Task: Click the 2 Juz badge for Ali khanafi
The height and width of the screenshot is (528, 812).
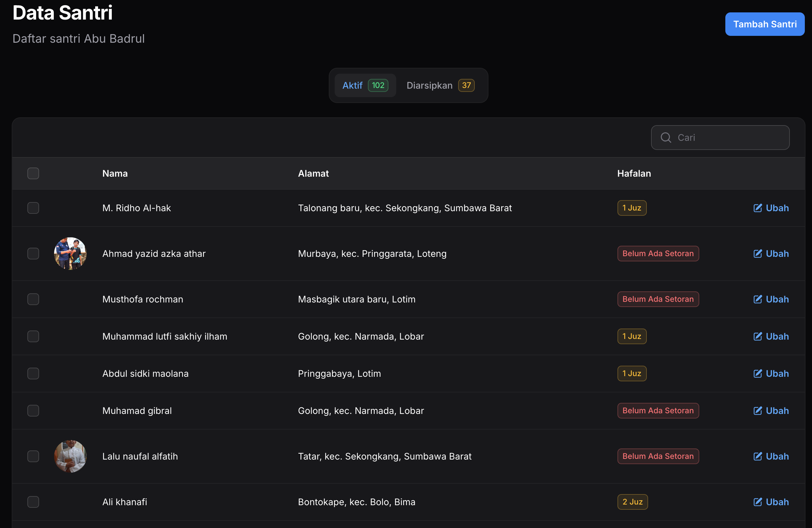Action: [x=632, y=502]
